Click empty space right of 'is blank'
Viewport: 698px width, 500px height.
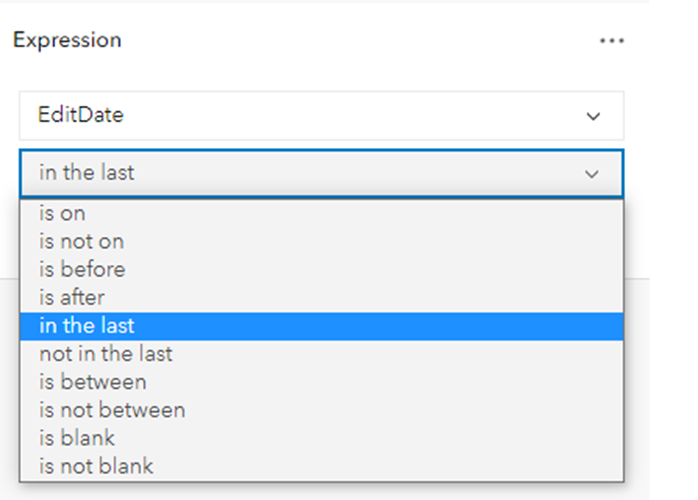tap(400, 438)
